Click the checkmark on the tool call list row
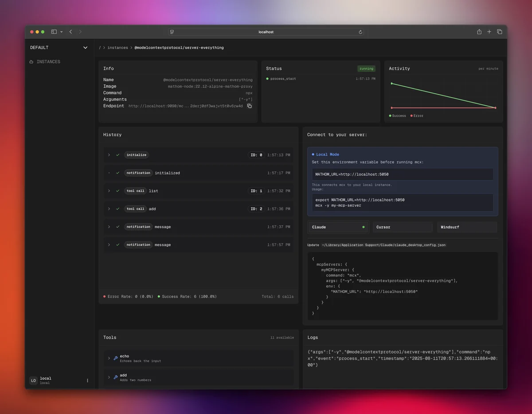The width and height of the screenshot is (532, 414). pyautogui.click(x=118, y=191)
